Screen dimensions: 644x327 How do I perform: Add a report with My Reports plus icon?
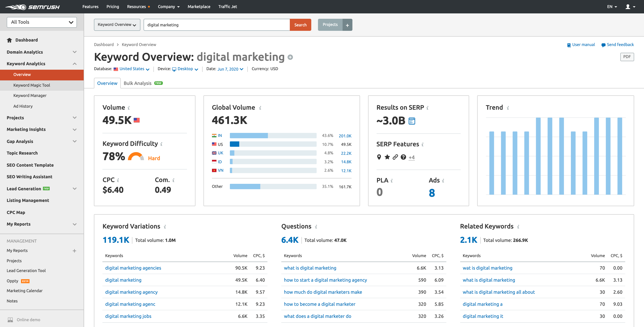pos(74,251)
